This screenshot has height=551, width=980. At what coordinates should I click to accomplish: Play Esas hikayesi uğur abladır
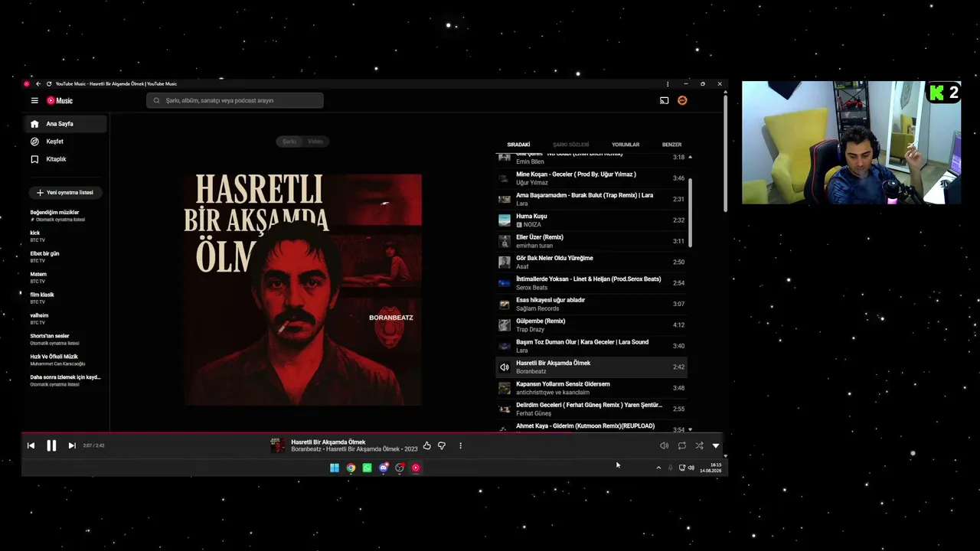pyautogui.click(x=592, y=304)
